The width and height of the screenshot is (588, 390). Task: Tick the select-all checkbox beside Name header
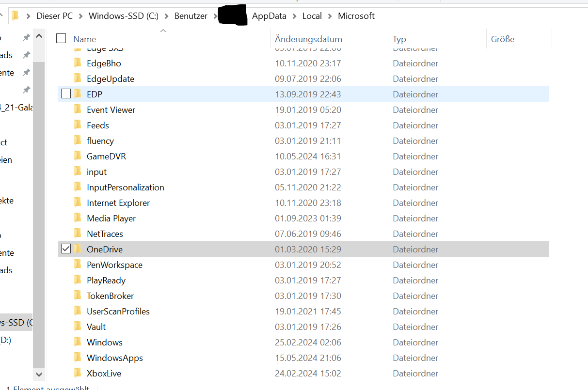[x=61, y=39]
